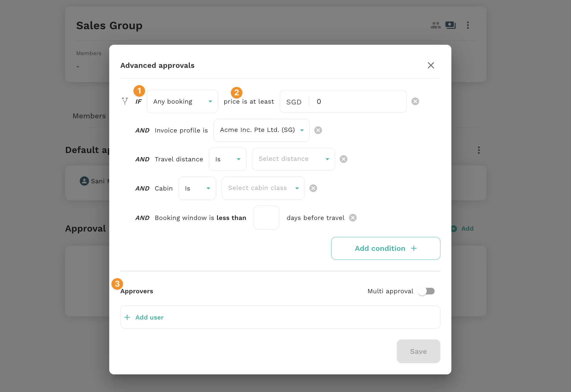Click the Add link in Approval section
The image size is (571, 392).
coord(467,229)
